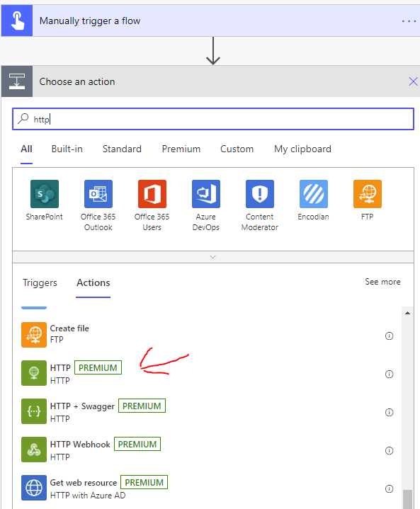Close the Choose an action panel
The width and height of the screenshot is (420, 509).
tap(413, 81)
